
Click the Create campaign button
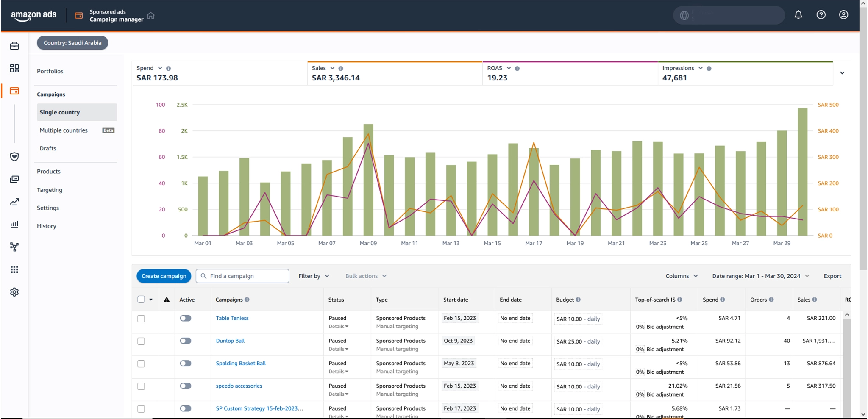pyautogui.click(x=164, y=276)
